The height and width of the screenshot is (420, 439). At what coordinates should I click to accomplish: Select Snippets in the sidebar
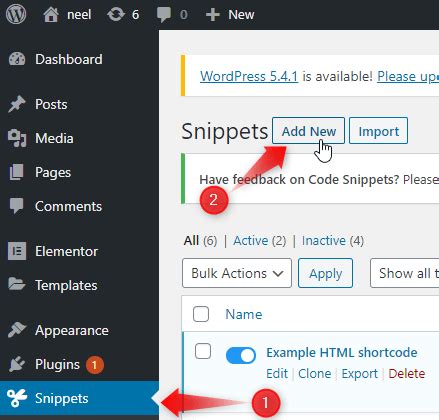point(79,398)
